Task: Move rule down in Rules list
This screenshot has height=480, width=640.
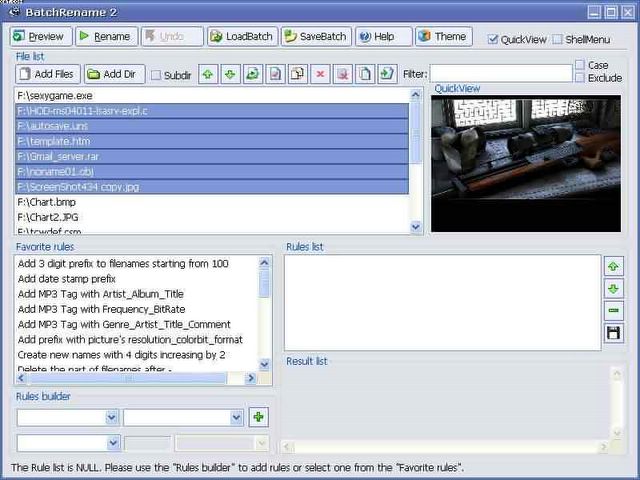Action: coord(613,289)
